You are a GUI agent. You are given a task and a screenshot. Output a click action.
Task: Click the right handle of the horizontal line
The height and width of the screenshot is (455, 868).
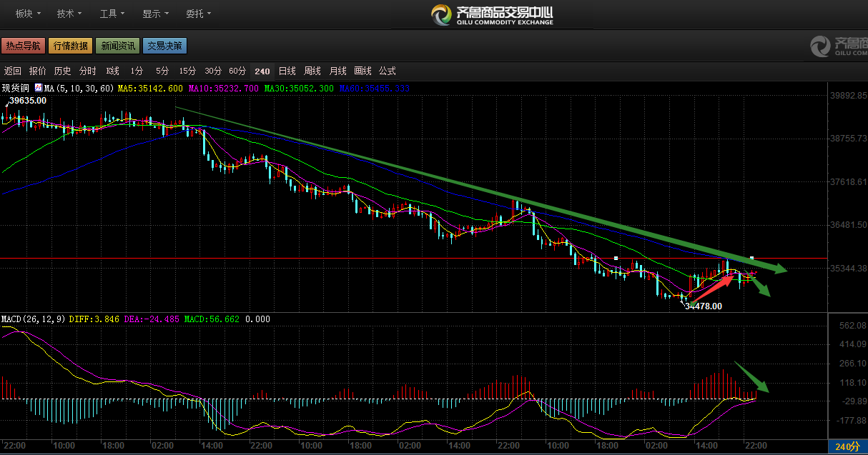click(751, 258)
